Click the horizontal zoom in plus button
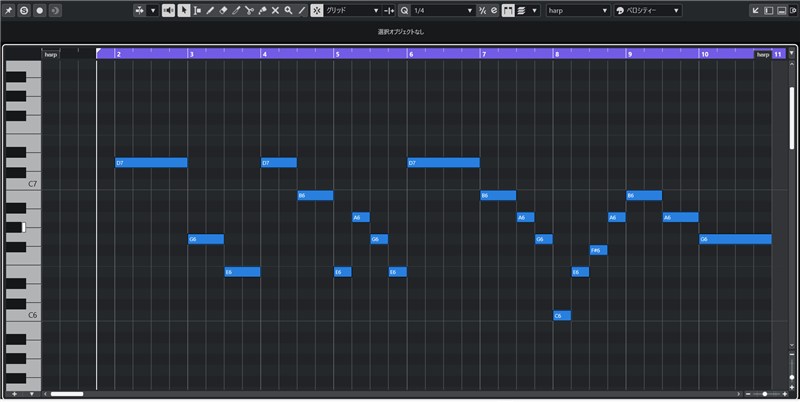The height and width of the screenshot is (402, 800). point(785,394)
